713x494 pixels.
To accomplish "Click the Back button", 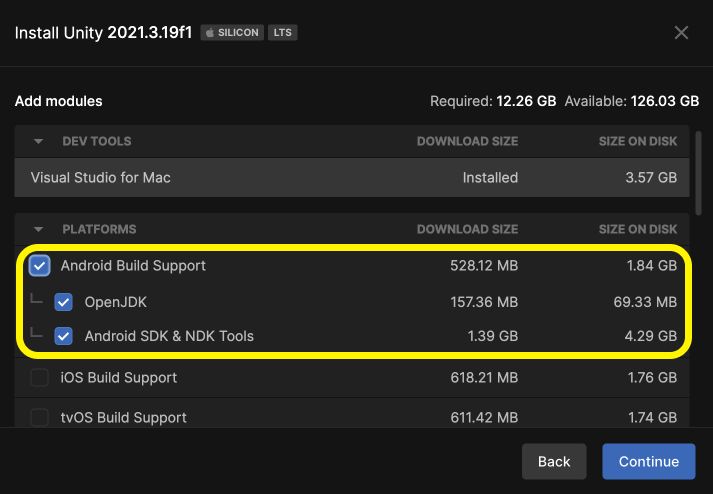I will pos(554,461).
